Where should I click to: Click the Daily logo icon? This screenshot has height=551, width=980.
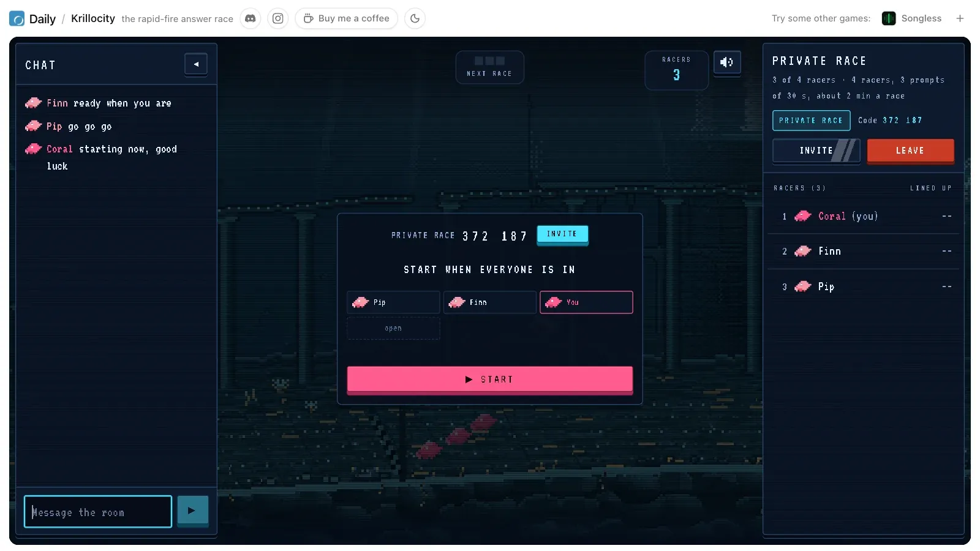(17, 18)
